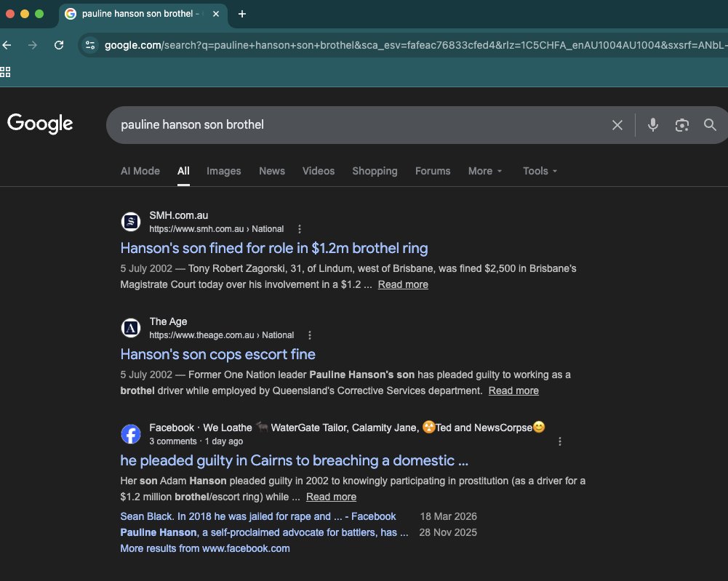Click 3 comments · 1 day ago text
Screen dimensions: 728x581
point(196,441)
